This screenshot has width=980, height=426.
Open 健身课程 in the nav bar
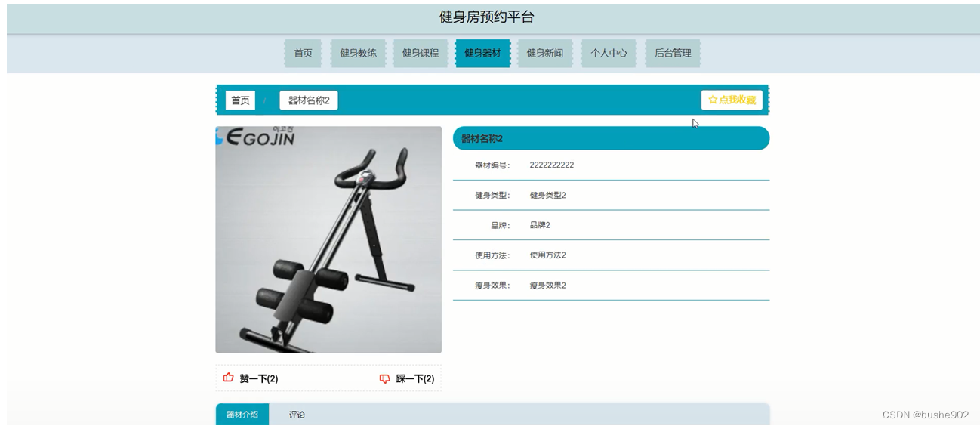[421, 53]
